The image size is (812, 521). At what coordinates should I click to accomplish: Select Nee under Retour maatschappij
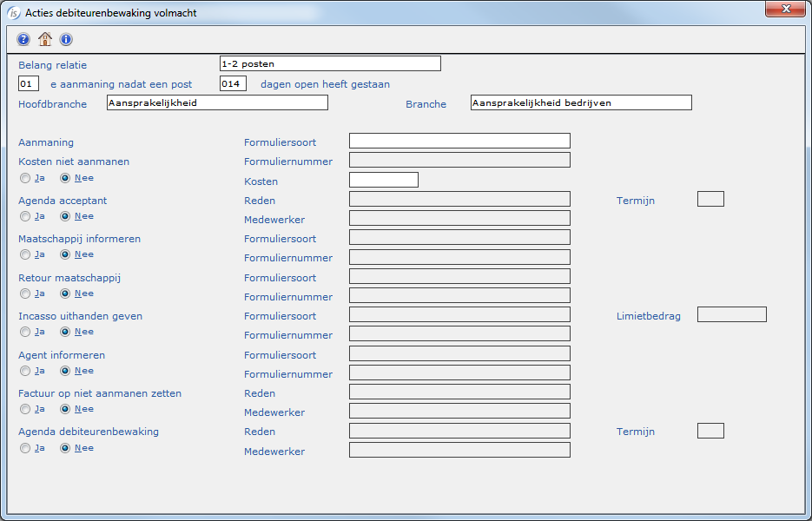point(65,293)
